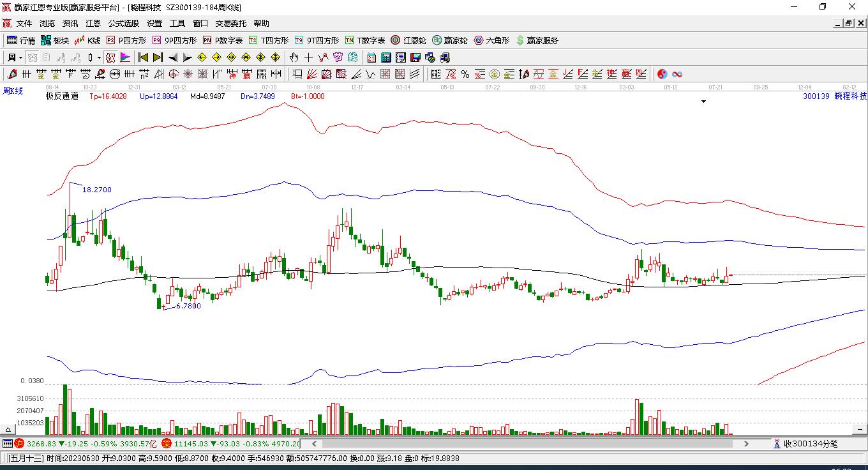The width and height of the screenshot is (868, 470).
Task: Click the volume panel collapse triangle button
Action: [8, 430]
